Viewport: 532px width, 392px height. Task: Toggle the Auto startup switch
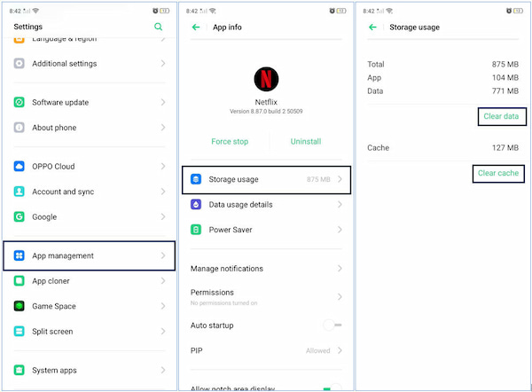332,325
